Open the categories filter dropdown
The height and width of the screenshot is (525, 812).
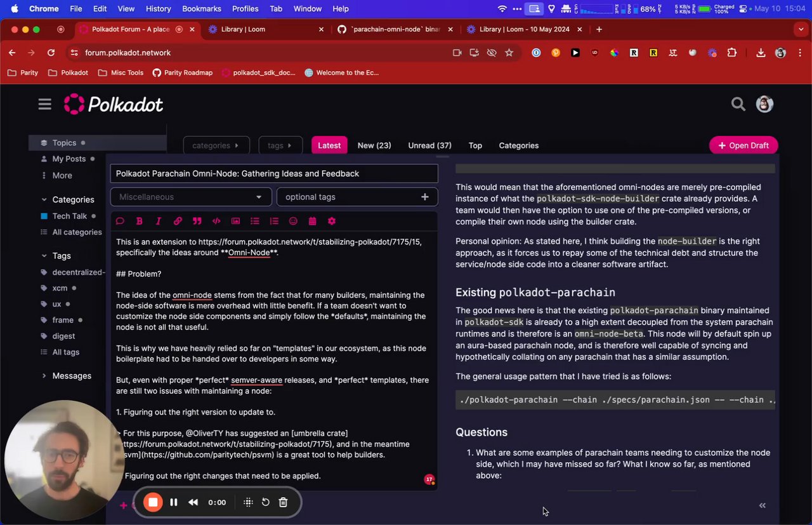(216, 145)
